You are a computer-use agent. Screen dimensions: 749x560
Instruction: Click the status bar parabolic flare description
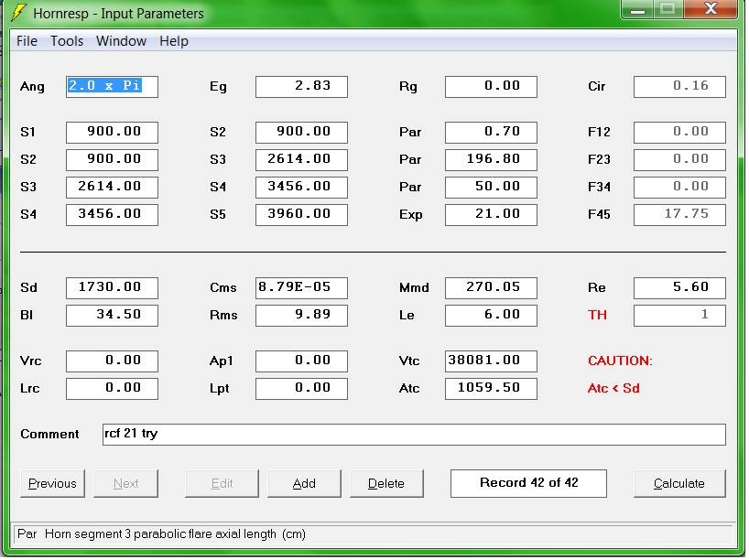click(161, 534)
